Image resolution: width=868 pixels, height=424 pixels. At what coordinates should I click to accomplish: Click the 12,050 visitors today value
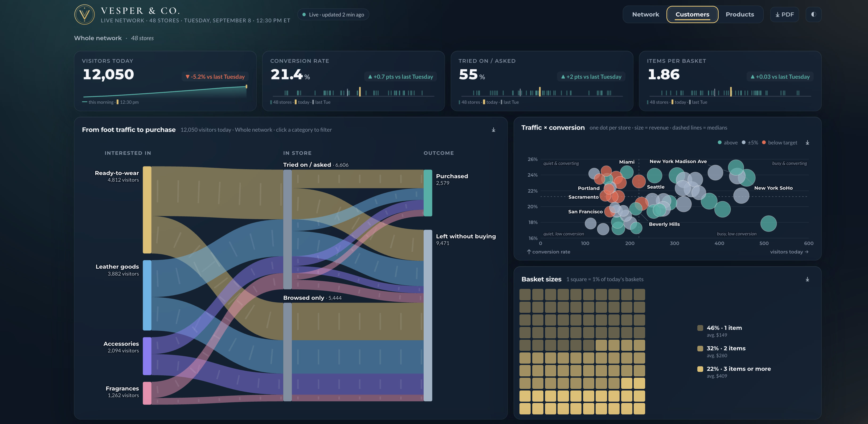pos(108,74)
